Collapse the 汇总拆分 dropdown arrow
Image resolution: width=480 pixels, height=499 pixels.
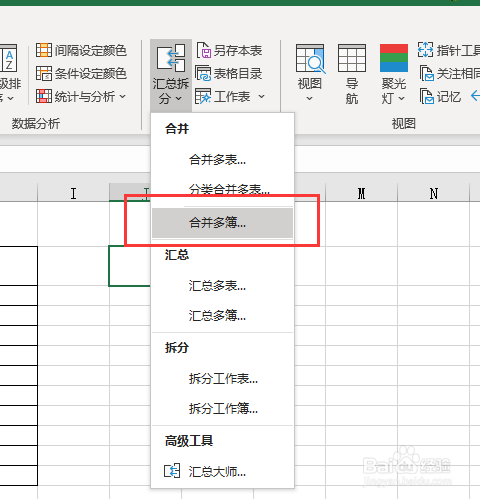click(x=179, y=99)
